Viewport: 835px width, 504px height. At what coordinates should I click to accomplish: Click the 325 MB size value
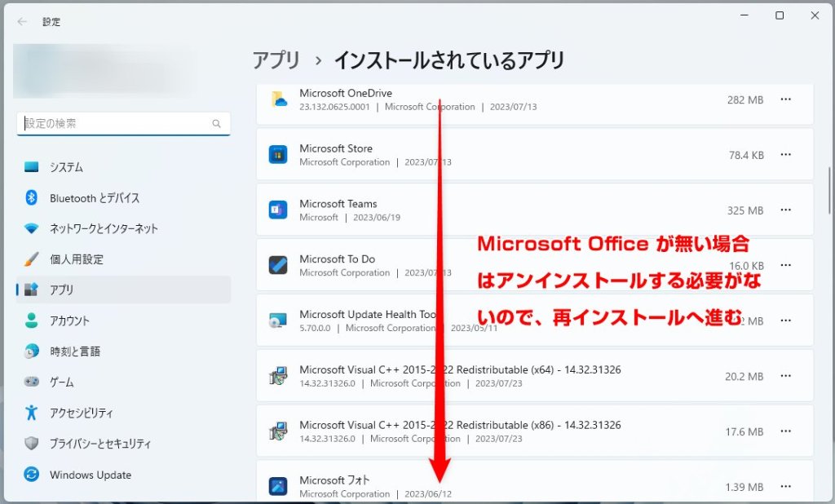(x=745, y=211)
